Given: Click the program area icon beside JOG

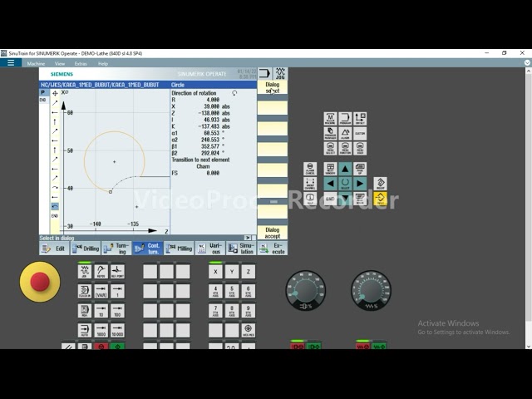Looking at the screenshot, I should point(264,73).
